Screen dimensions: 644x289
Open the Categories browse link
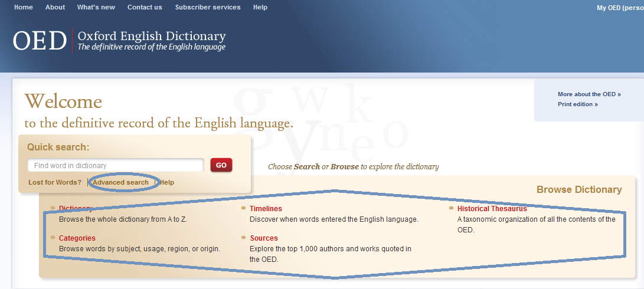coord(77,238)
